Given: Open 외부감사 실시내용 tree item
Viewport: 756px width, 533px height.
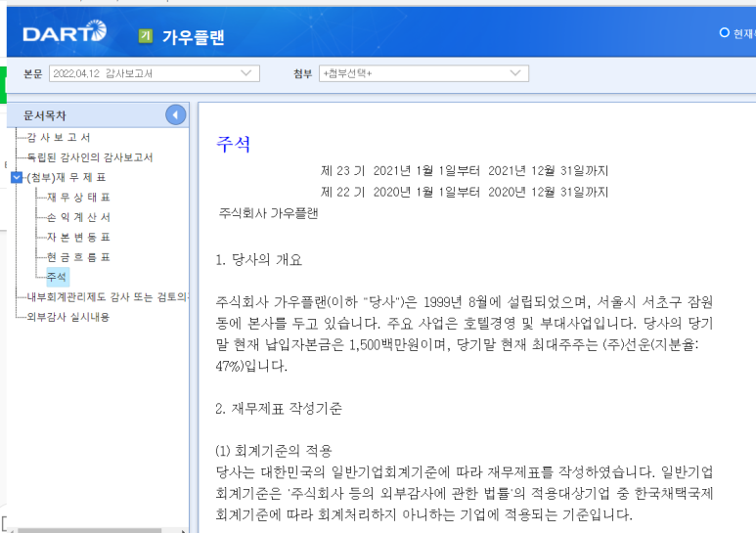Looking at the screenshot, I should [68, 317].
